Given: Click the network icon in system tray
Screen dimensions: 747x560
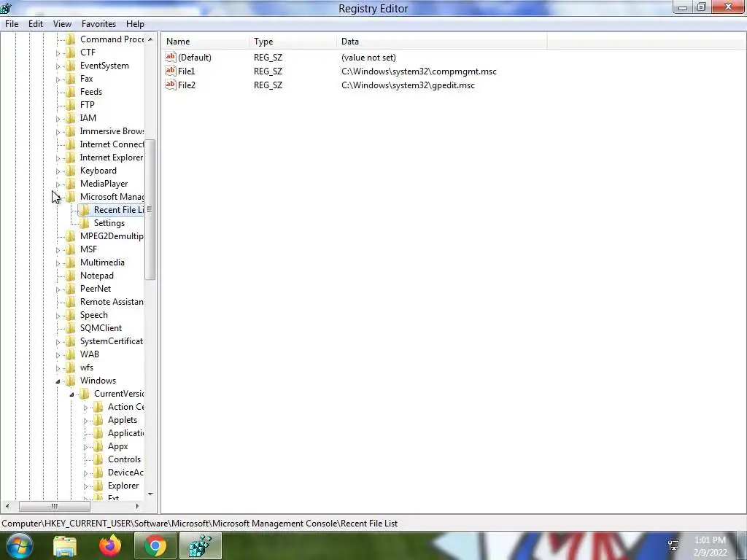Looking at the screenshot, I should click(673, 545).
